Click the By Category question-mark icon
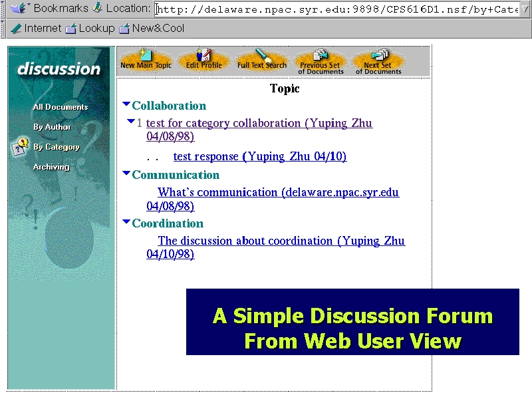Image resolution: width=532 pixels, height=399 pixels. (20, 146)
